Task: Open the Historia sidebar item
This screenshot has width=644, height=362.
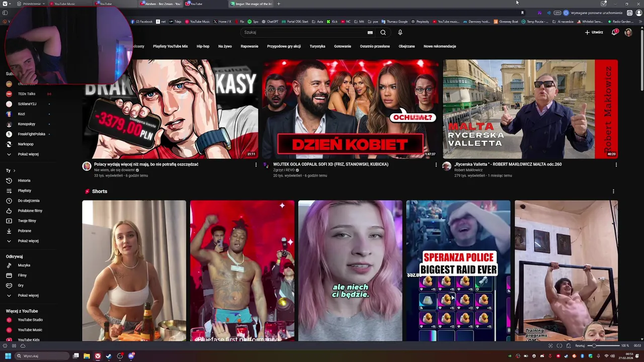Action: [24, 180]
